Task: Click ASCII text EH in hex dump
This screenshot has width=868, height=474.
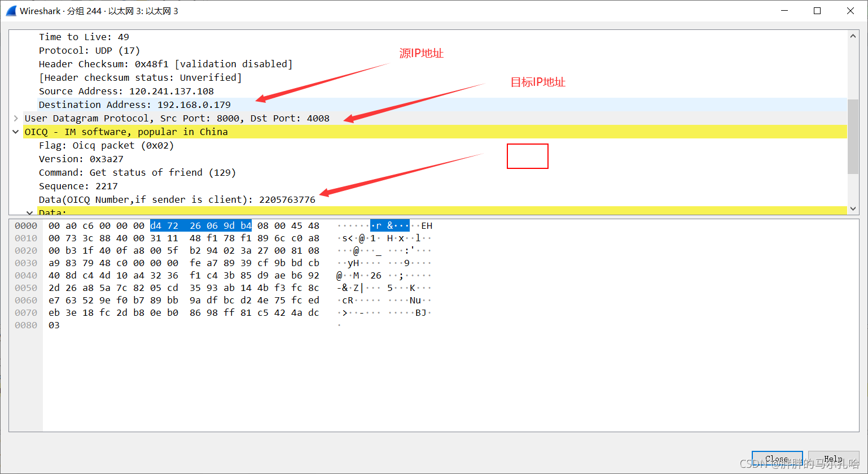Action: [x=427, y=225]
